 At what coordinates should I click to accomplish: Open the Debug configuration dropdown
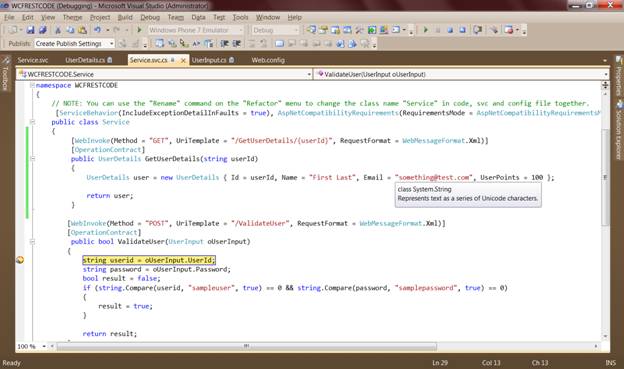pyautogui.click(x=296, y=30)
